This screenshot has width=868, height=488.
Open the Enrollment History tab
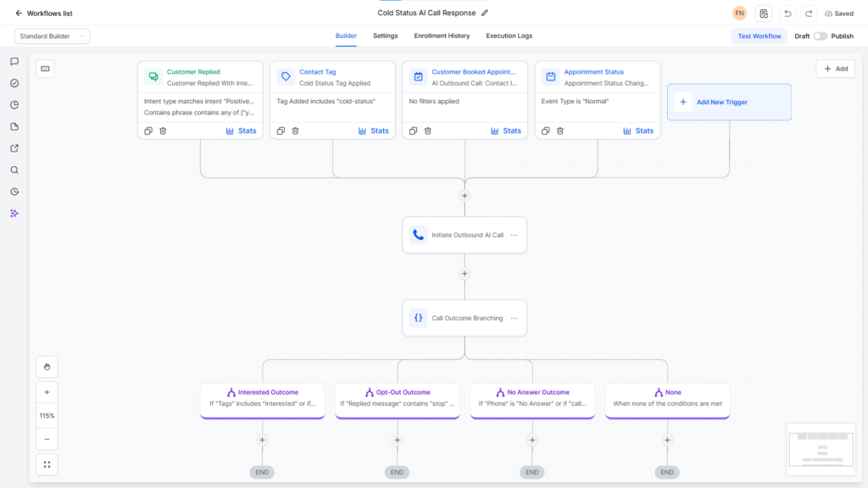point(442,36)
